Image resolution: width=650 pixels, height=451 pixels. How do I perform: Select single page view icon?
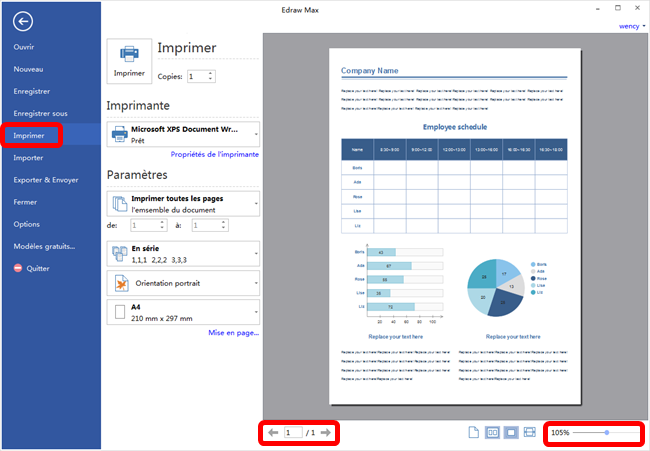[x=474, y=432]
